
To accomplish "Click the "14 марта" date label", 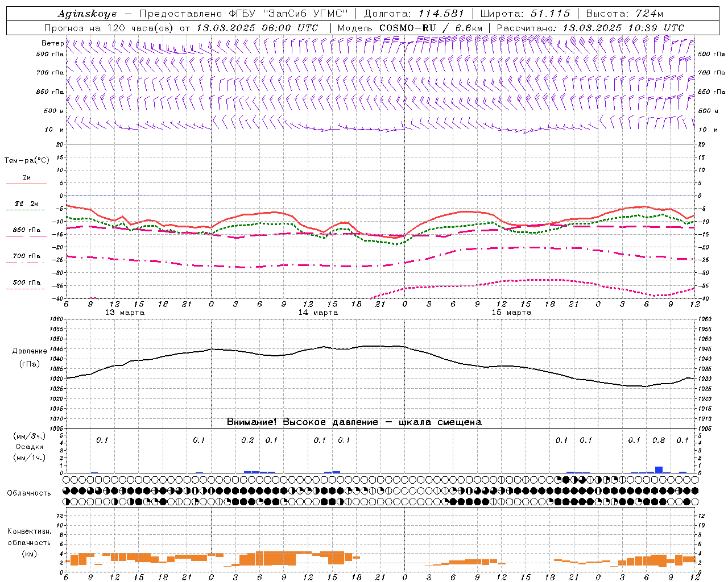I will click(318, 313).
